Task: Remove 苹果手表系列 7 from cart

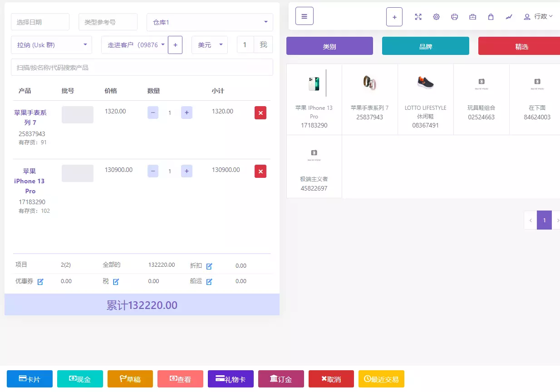Action: pos(260,113)
